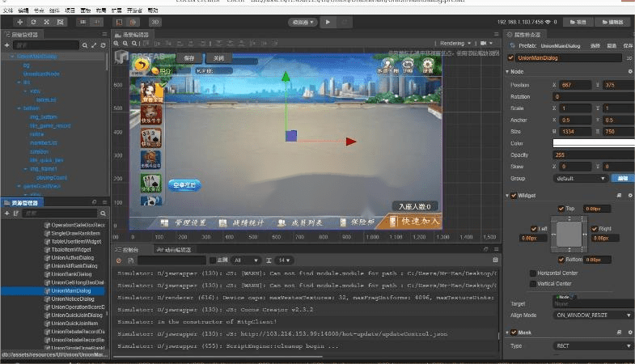Click sort icon in assets panel
This screenshot has width=635, height=364.
16,213
